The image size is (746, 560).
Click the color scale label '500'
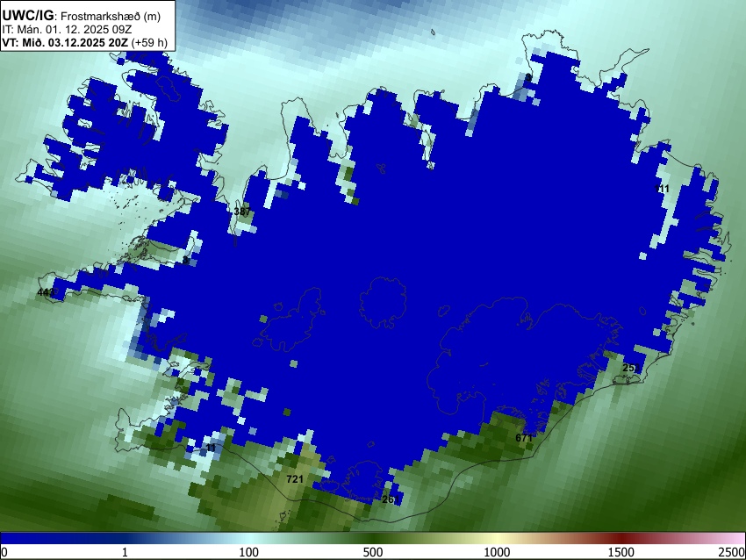373,552
